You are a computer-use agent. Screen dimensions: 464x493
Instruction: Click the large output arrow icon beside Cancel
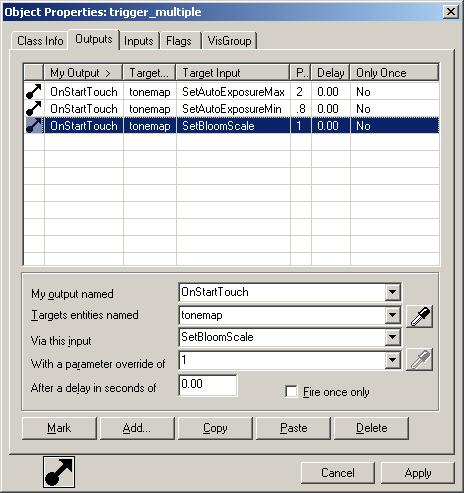click(59, 472)
